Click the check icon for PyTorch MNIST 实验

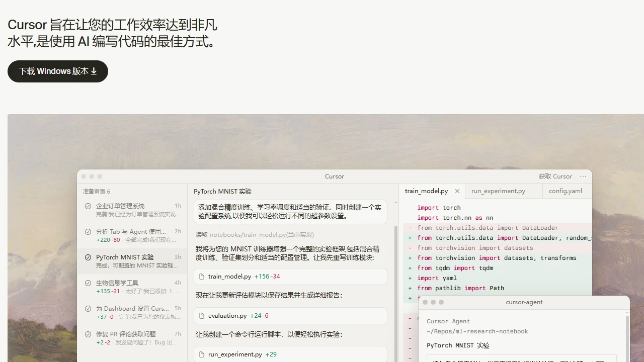coord(88,257)
